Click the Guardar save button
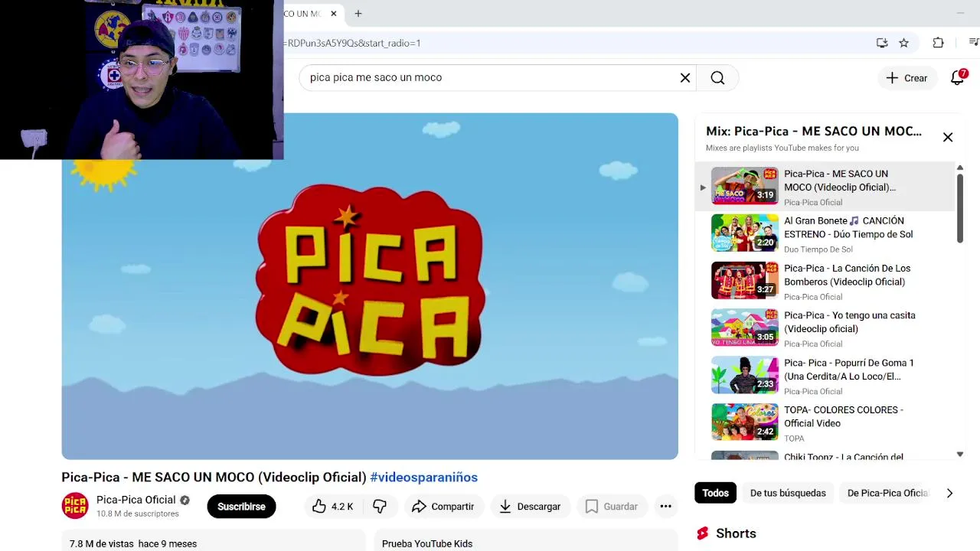This screenshot has height=551, width=980. tap(611, 506)
